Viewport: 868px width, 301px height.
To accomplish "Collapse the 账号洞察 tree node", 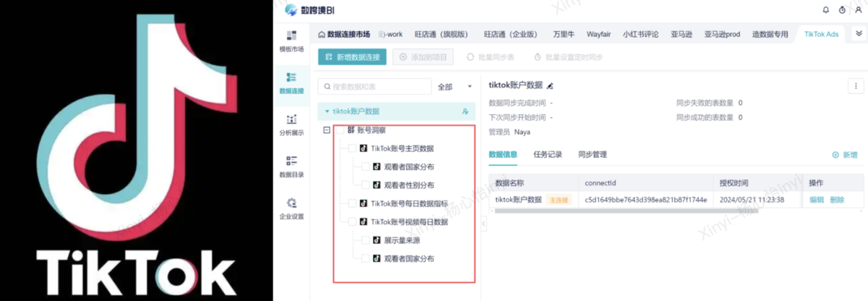I will coord(326,130).
